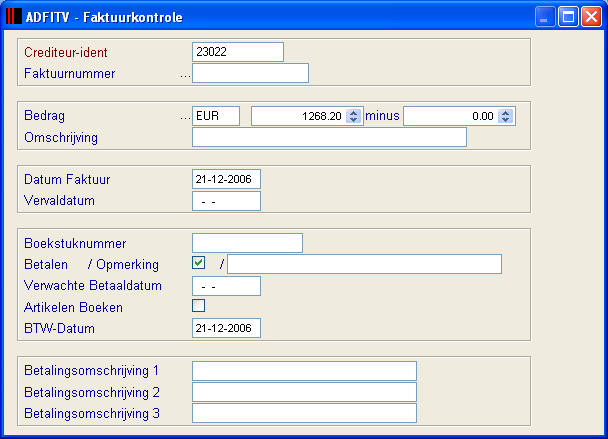The width and height of the screenshot is (608, 439).
Task: Open lookup dots next to Faktuurnummer
Action: coord(185,76)
